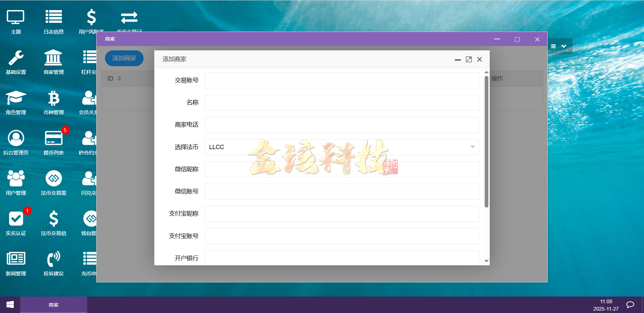
Task: Click the 添加商家 button
Action: 124,58
